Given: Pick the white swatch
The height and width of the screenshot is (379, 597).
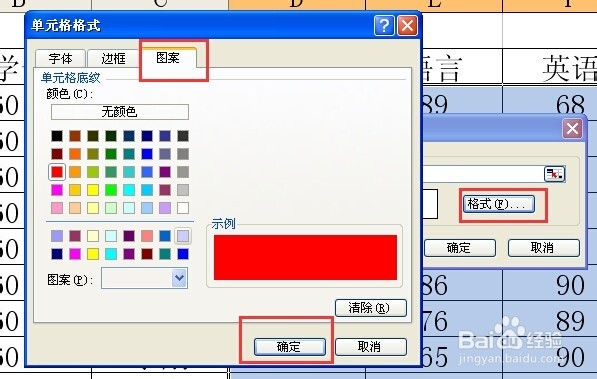Looking at the screenshot, I should 183,208.
